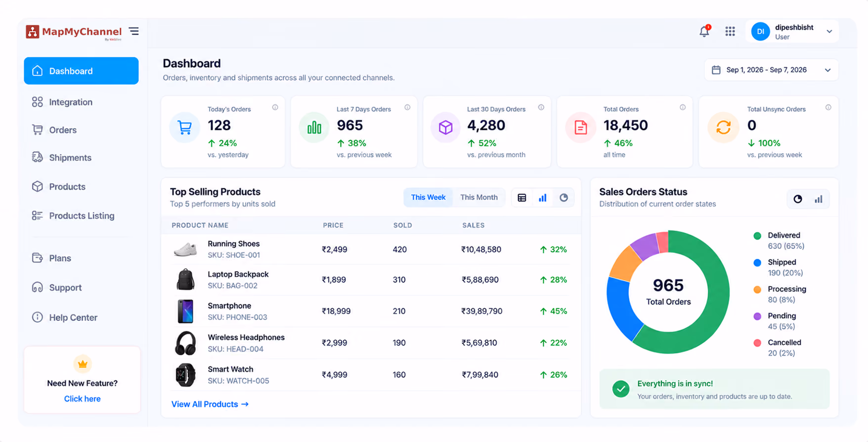Select pie chart view for Top Selling Products

pos(564,198)
